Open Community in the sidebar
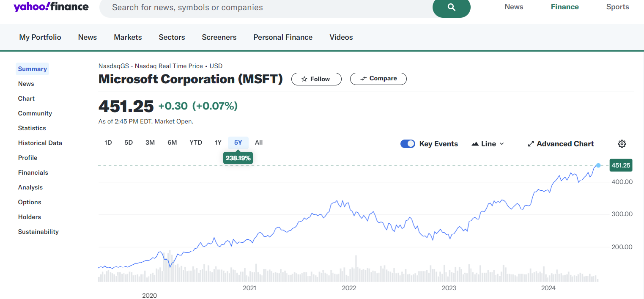Image resolution: width=644 pixels, height=299 pixels. (35, 113)
